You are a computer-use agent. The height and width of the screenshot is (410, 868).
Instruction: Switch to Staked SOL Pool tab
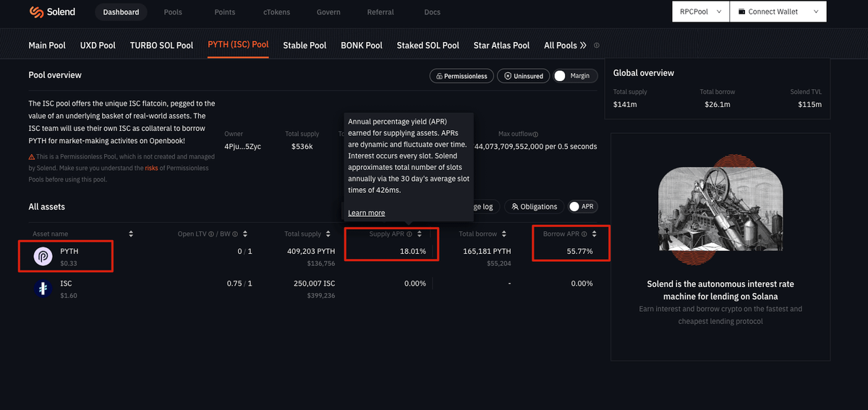pyautogui.click(x=427, y=45)
